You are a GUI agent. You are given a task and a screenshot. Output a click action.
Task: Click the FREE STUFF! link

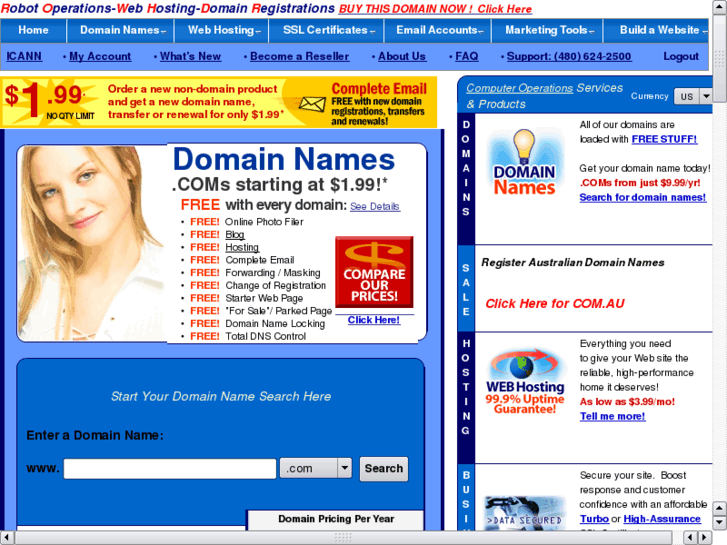point(664,139)
